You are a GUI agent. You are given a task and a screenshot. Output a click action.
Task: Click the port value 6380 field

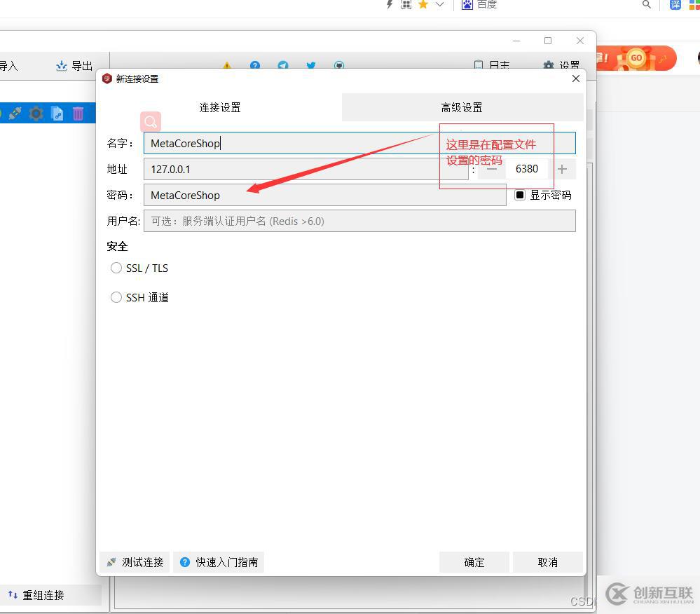[x=527, y=169]
